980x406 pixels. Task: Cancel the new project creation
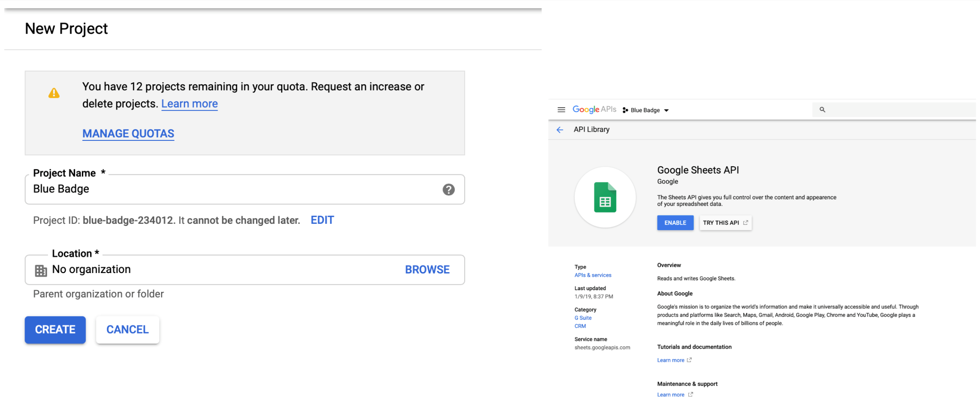(127, 330)
